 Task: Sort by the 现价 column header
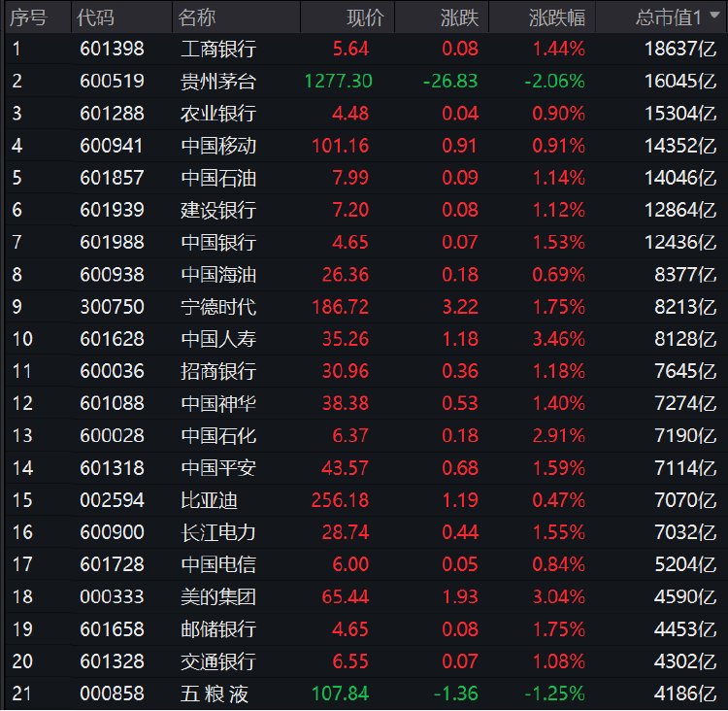(x=365, y=17)
